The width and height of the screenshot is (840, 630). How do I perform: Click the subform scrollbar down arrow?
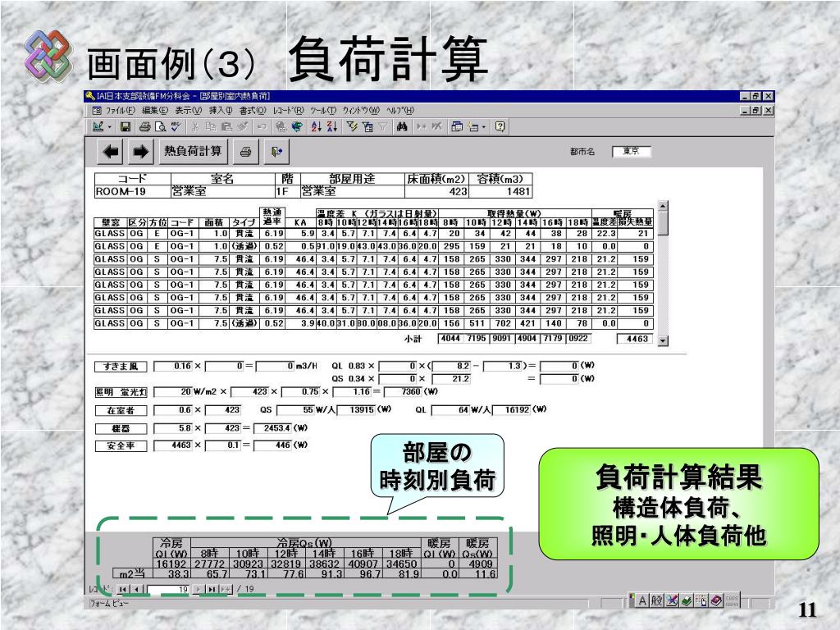(x=663, y=340)
